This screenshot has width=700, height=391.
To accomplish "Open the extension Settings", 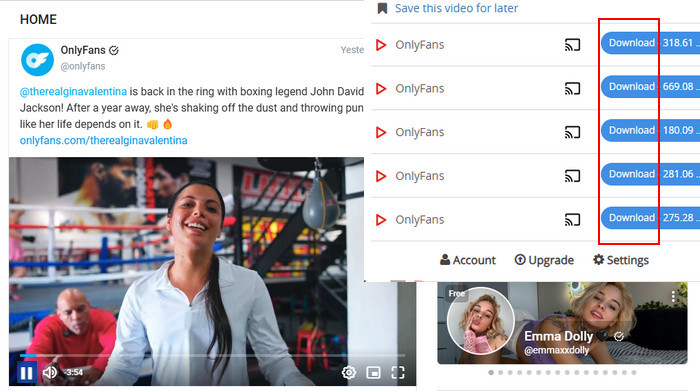I will (x=621, y=260).
